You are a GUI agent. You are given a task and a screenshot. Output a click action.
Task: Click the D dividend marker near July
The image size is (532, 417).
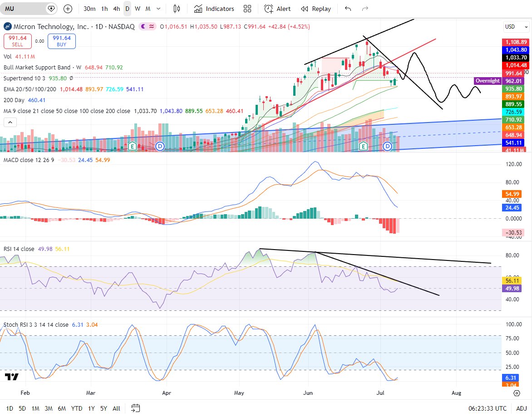tap(388, 147)
